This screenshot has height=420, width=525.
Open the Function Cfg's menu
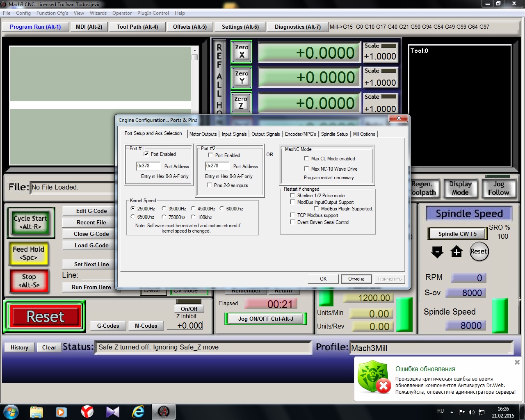coord(52,13)
